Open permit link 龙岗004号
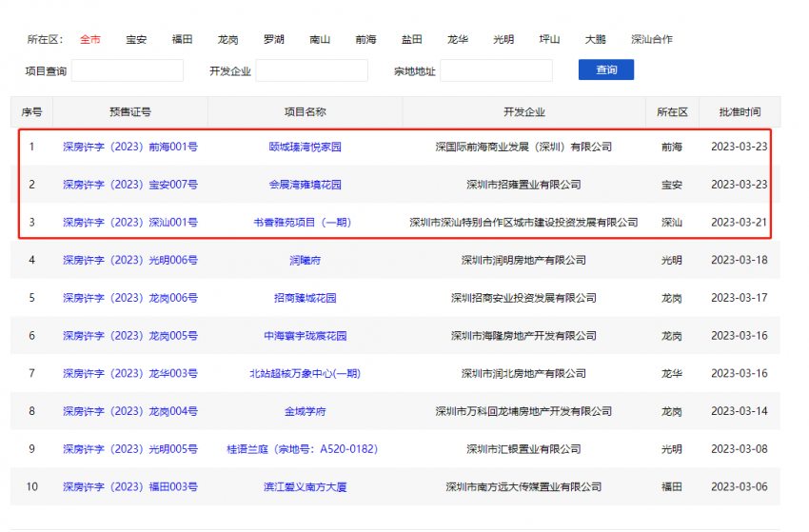 (x=130, y=411)
